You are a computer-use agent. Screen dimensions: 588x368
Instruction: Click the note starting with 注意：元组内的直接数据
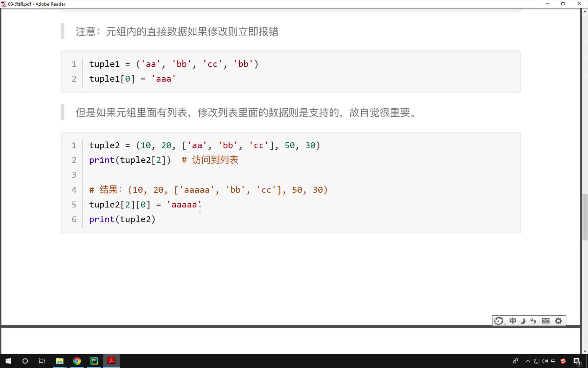pyautogui.click(x=177, y=32)
